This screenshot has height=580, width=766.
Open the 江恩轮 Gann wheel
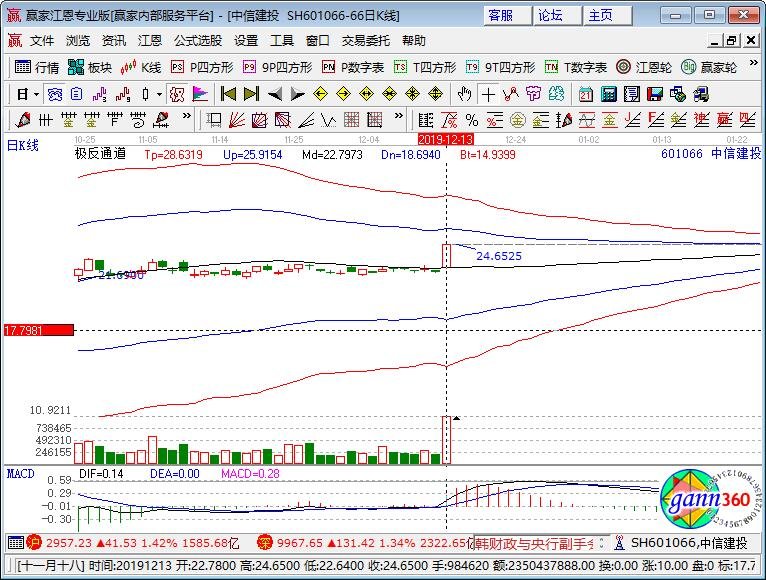click(644, 67)
